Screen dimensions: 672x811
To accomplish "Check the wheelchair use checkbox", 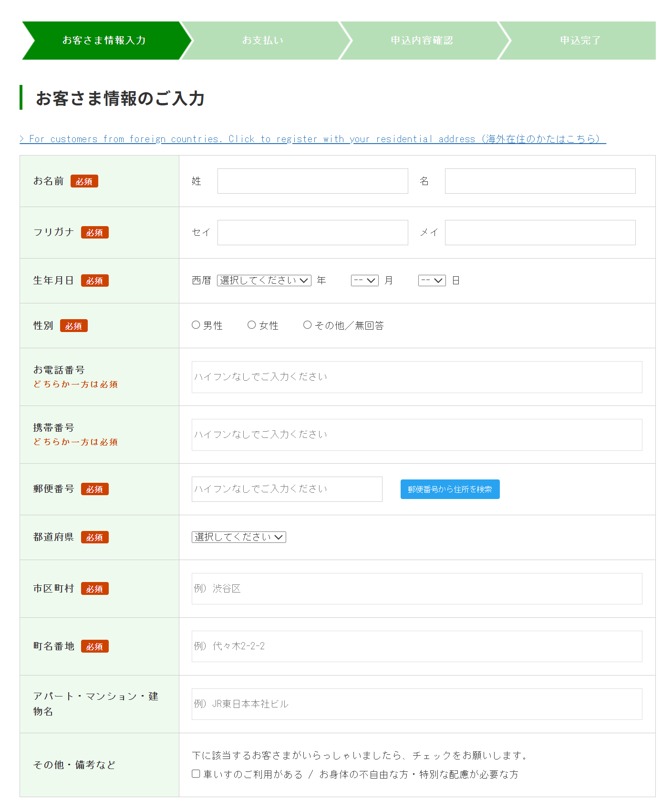I will 196,774.
